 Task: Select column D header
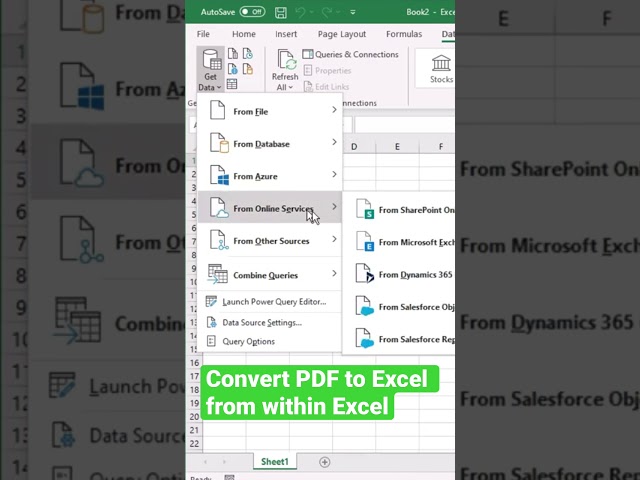tap(354, 147)
